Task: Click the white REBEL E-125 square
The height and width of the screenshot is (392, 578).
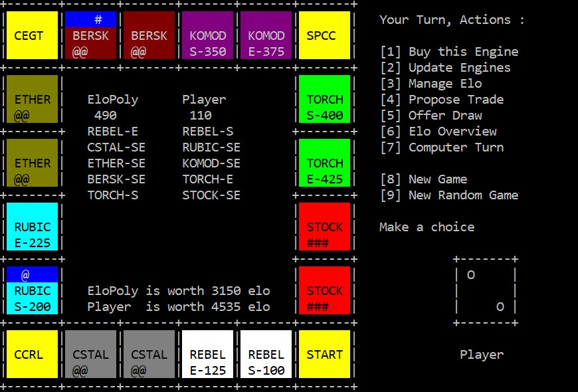Action: click(x=207, y=354)
